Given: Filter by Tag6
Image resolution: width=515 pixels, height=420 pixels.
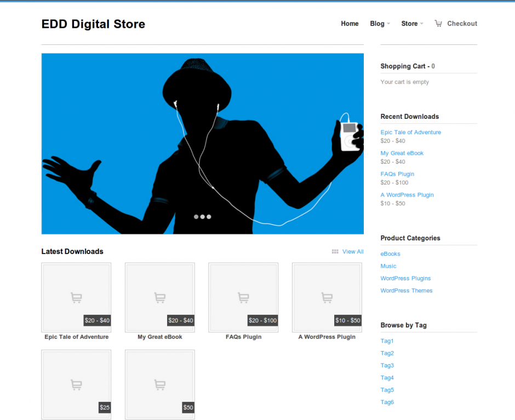Looking at the screenshot, I should point(387,402).
